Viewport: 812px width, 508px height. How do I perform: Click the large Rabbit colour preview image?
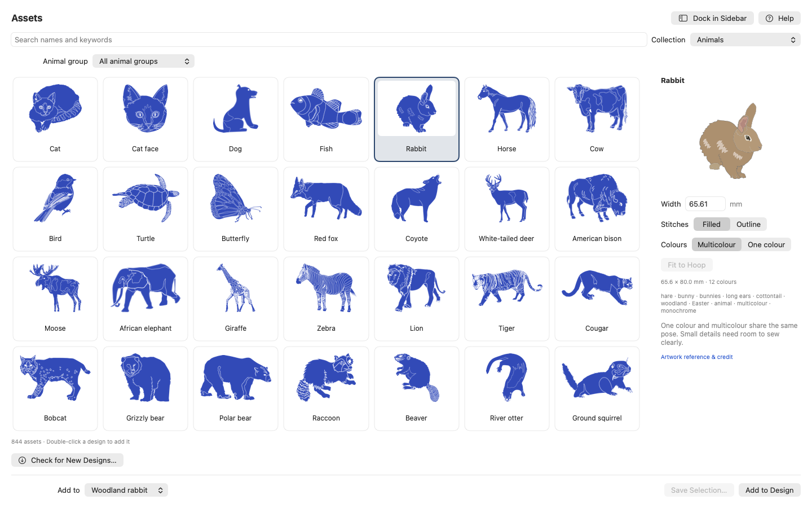(731, 141)
